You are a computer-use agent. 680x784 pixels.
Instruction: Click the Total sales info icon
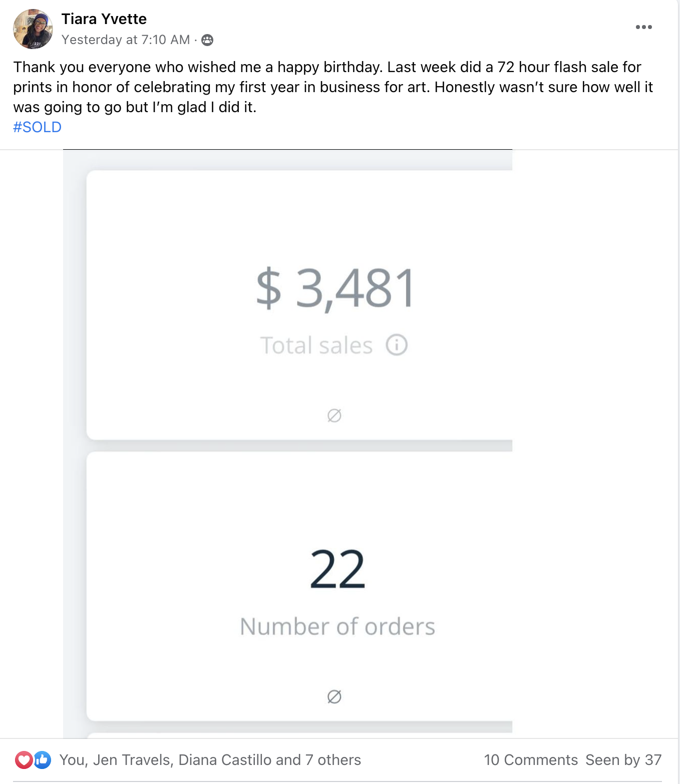[397, 345]
